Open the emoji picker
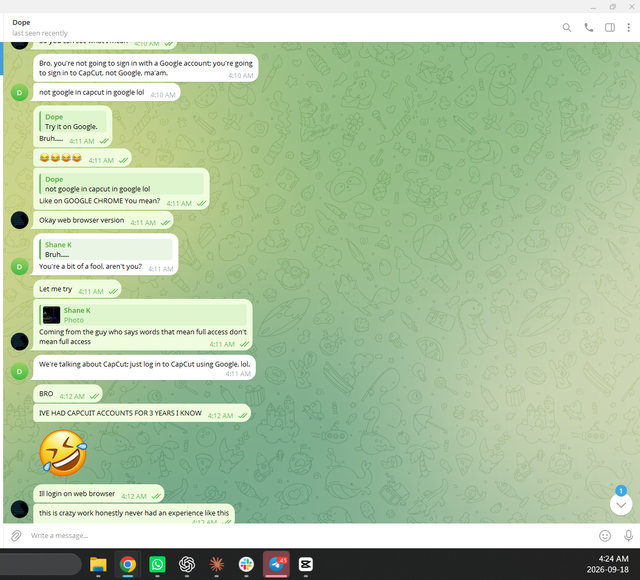640x580 pixels. (x=605, y=536)
